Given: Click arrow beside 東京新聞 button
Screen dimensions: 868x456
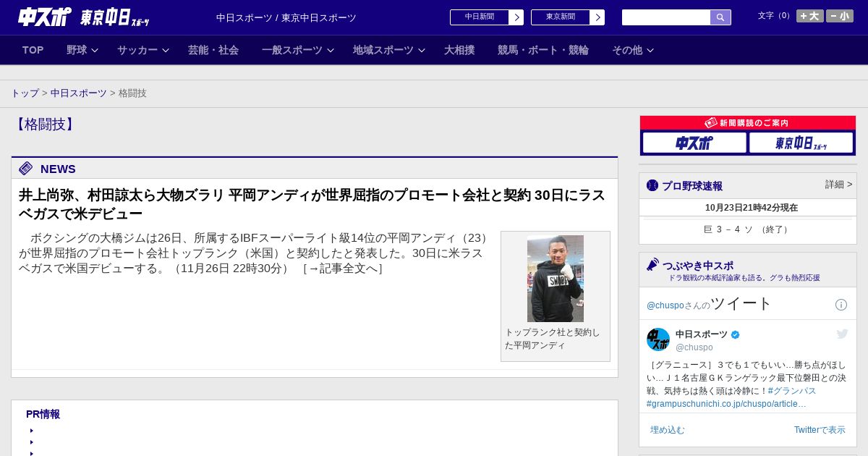Looking at the screenshot, I should pyautogui.click(x=597, y=17).
